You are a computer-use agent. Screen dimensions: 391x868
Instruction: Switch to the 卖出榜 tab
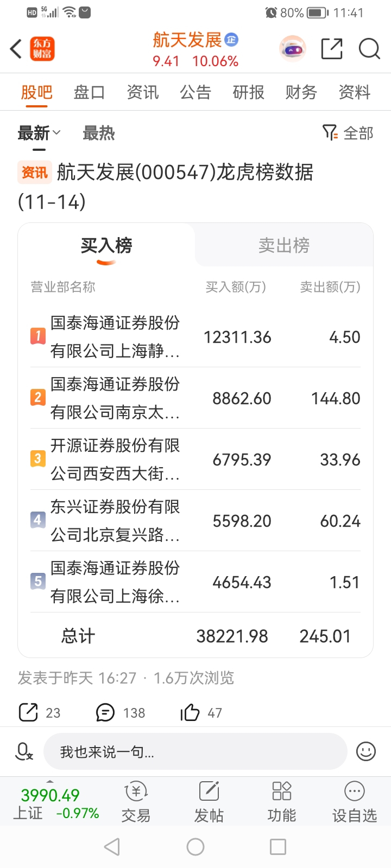point(284,245)
